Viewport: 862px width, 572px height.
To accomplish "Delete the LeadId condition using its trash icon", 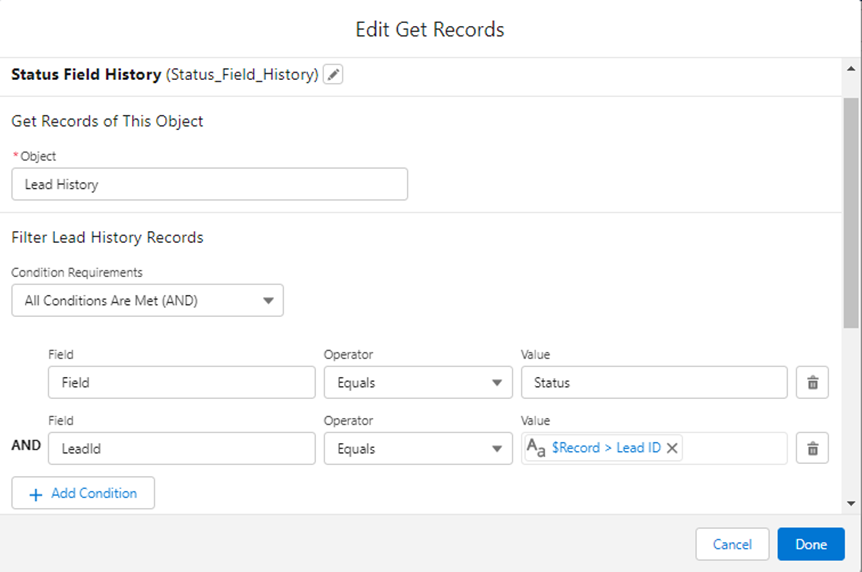I will click(812, 448).
